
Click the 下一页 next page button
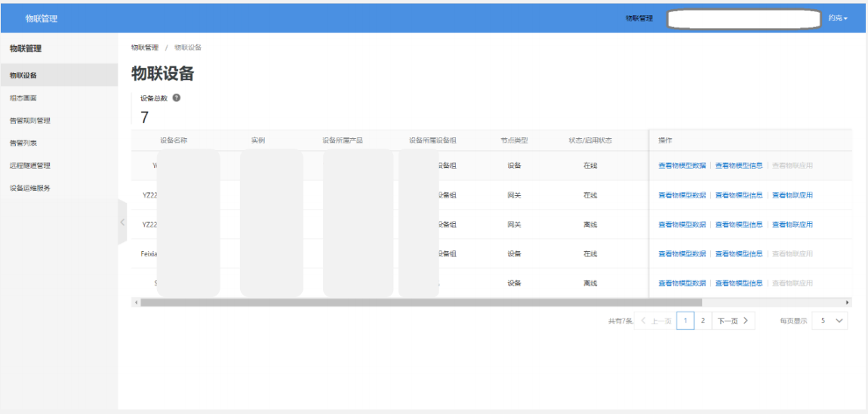click(733, 320)
